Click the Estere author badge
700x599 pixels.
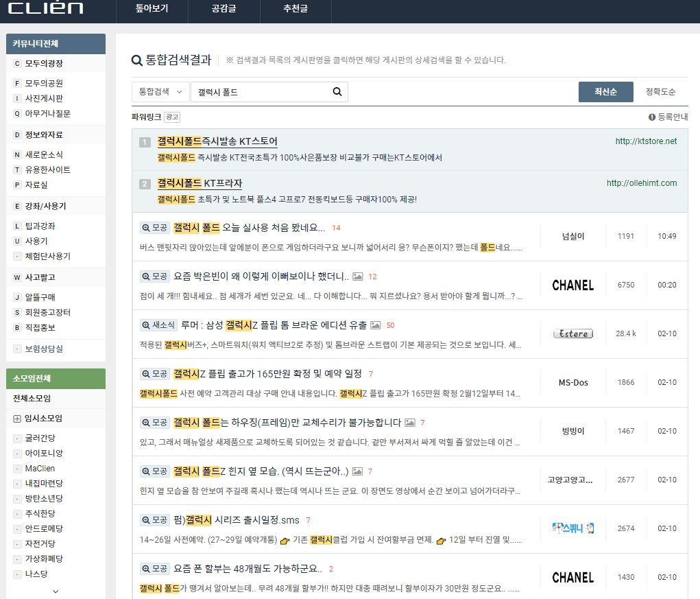click(573, 333)
